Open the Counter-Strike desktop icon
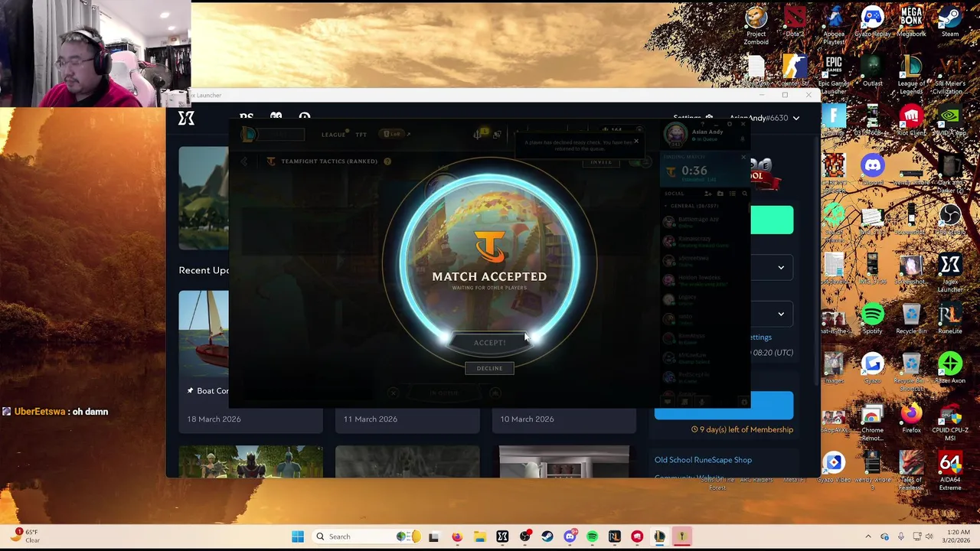980x551 pixels. (795, 71)
